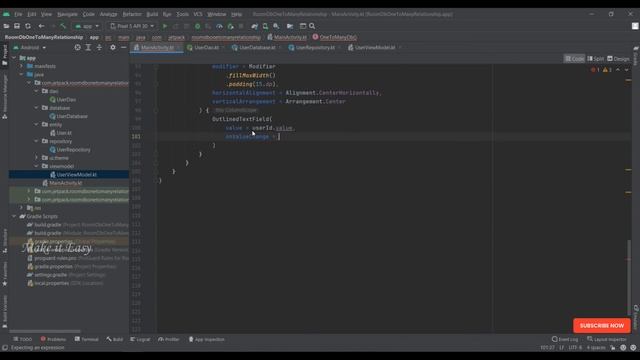Open the app run configuration dropdown
The height and width of the screenshot is (360, 640).
coord(87,26)
